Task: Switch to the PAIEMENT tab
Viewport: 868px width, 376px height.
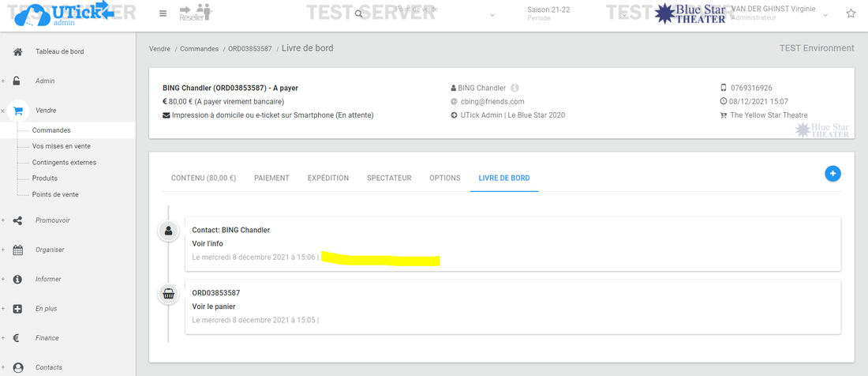Action: [x=271, y=179]
